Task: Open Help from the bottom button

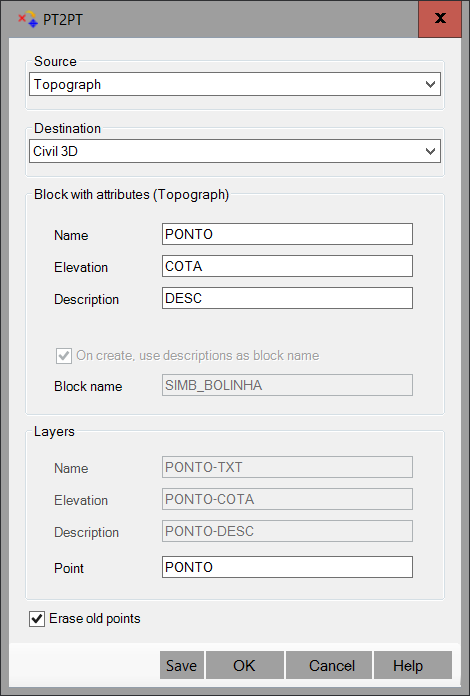Action: point(413,665)
